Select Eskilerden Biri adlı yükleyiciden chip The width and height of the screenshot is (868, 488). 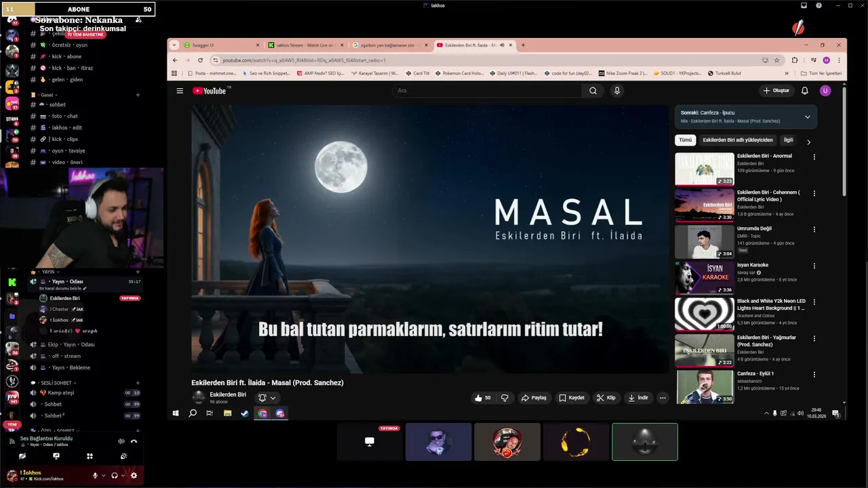[x=738, y=140]
